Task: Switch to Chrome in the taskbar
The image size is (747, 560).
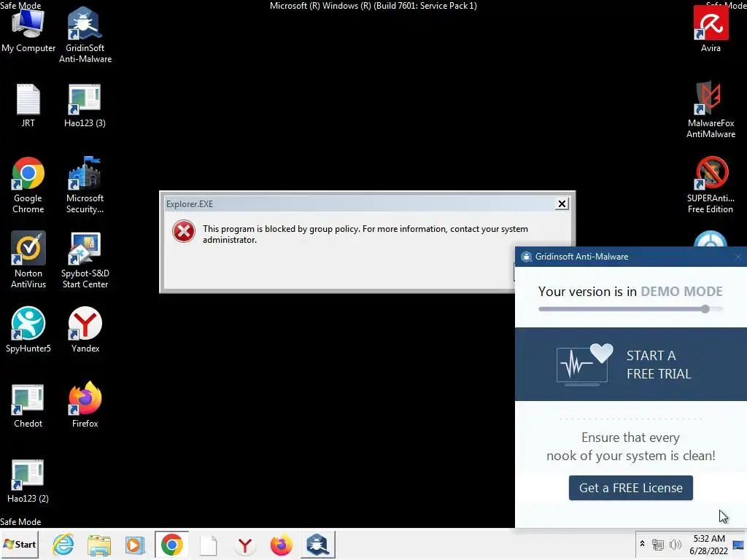Action: 171,544
